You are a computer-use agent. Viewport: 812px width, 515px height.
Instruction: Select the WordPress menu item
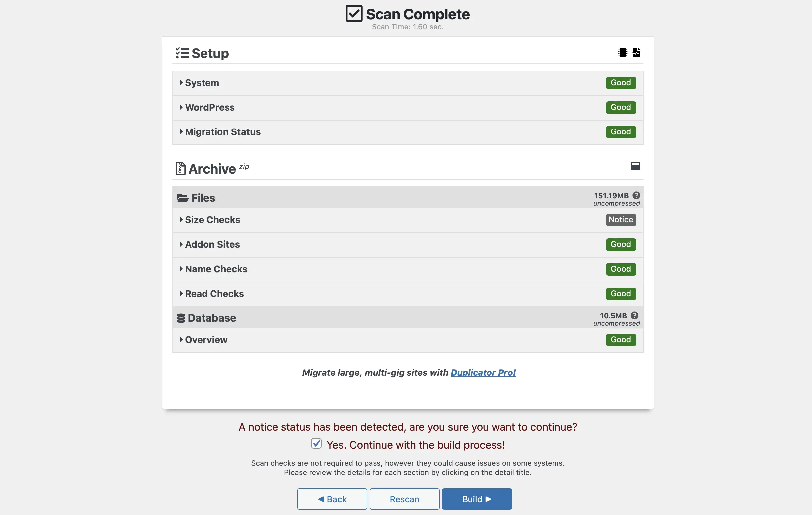210,107
